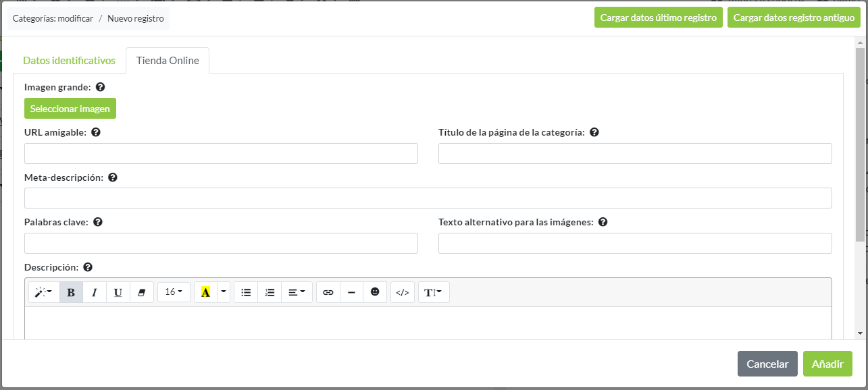This screenshot has height=390, width=868.
Task: Apply italic formatting in the editor toolbar
Action: (x=95, y=292)
